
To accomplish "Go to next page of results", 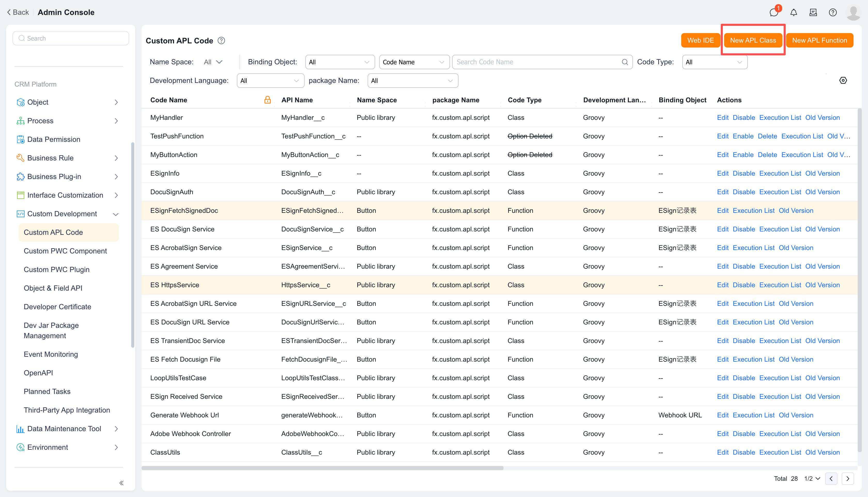I will 848,479.
